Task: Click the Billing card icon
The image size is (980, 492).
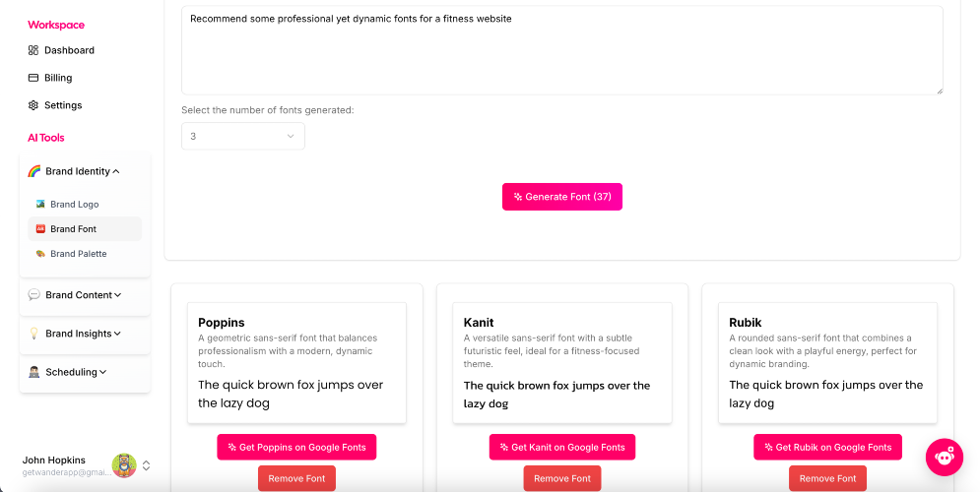Action: coord(33,78)
